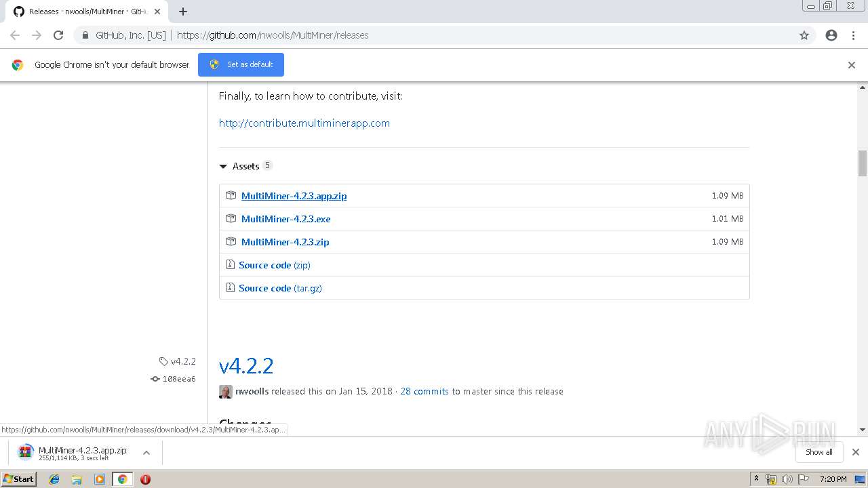Image resolution: width=868 pixels, height=488 pixels.
Task: Click package icon beside MultiMiner-4.2.3.zip
Action: pyautogui.click(x=231, y=242)
